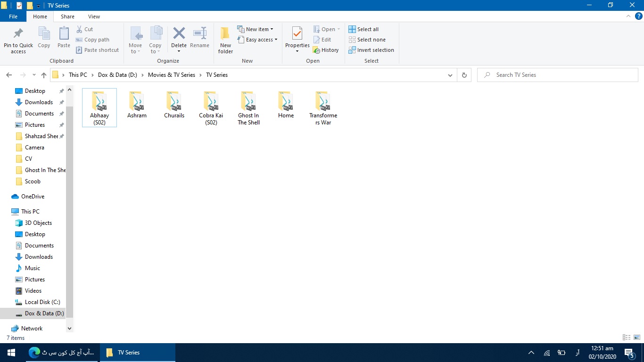Click the Cut scissors option

point(85,29)
